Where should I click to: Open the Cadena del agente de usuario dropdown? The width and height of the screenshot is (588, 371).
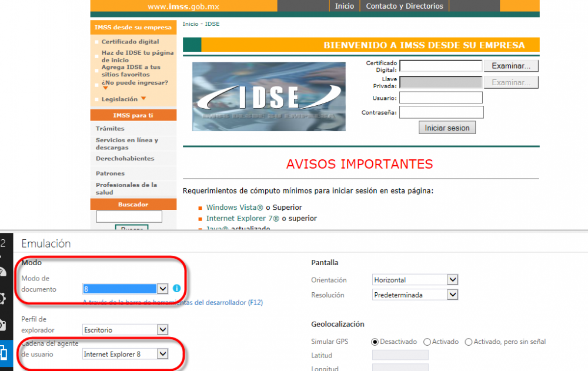[125, 354]
